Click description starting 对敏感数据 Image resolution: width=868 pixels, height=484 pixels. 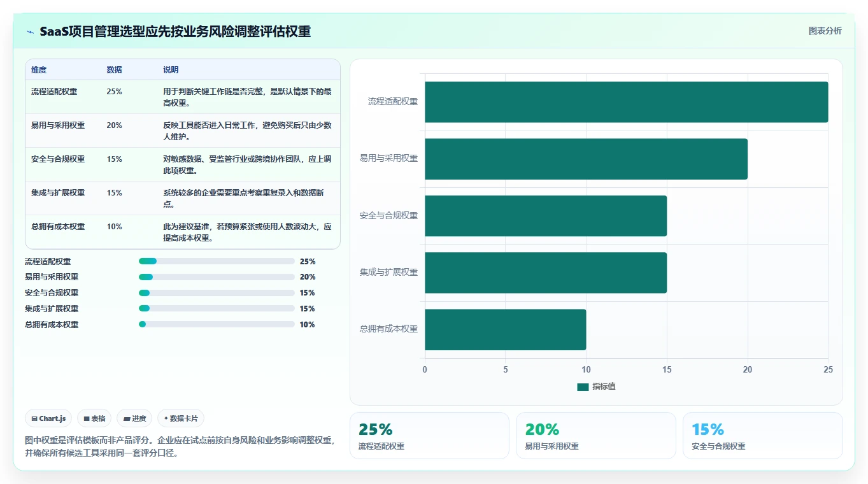tap(247, 164)
